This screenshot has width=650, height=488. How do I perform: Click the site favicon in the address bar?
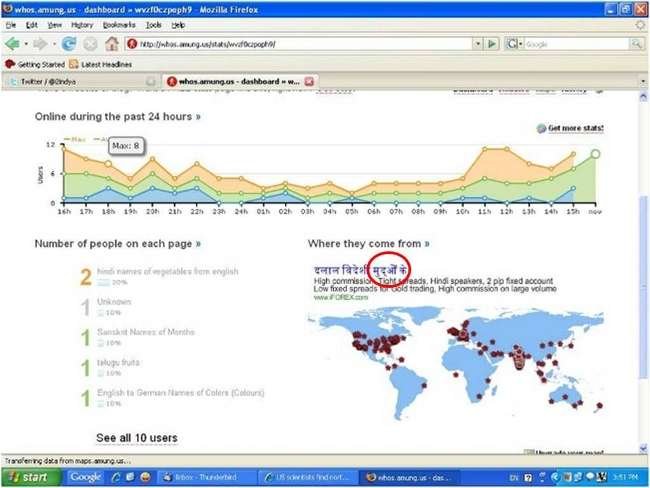132,44
